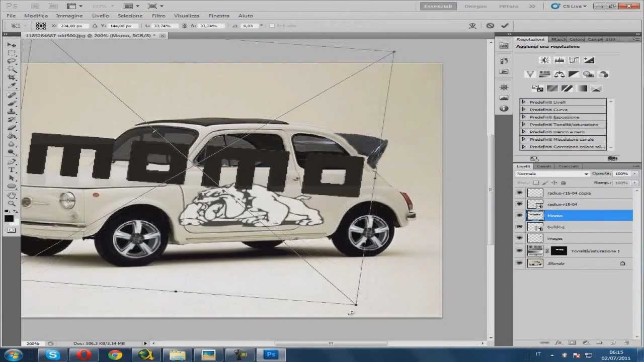Open Skype from the taskbar

pos(53,355)
